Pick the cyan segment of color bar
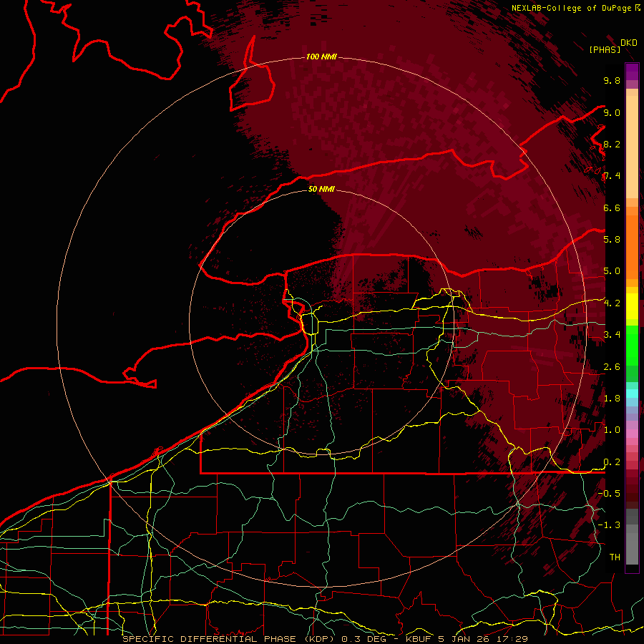 click(632, 394)
